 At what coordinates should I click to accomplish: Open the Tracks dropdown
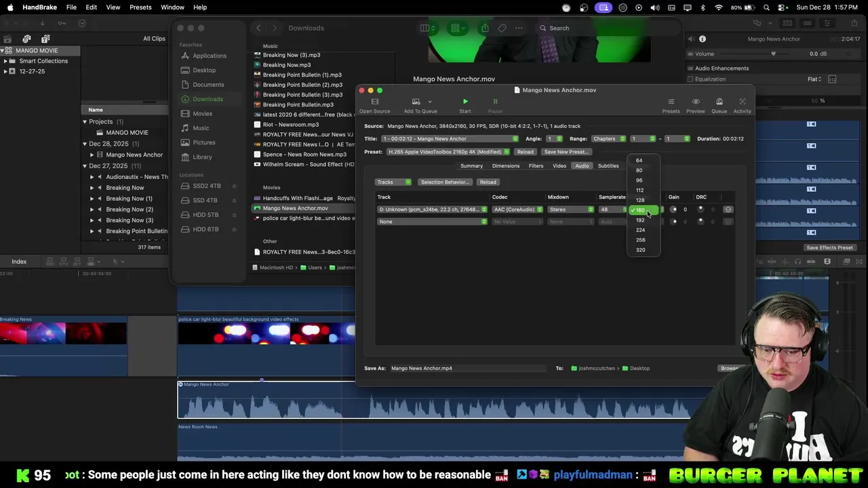(x=393, y=182)
